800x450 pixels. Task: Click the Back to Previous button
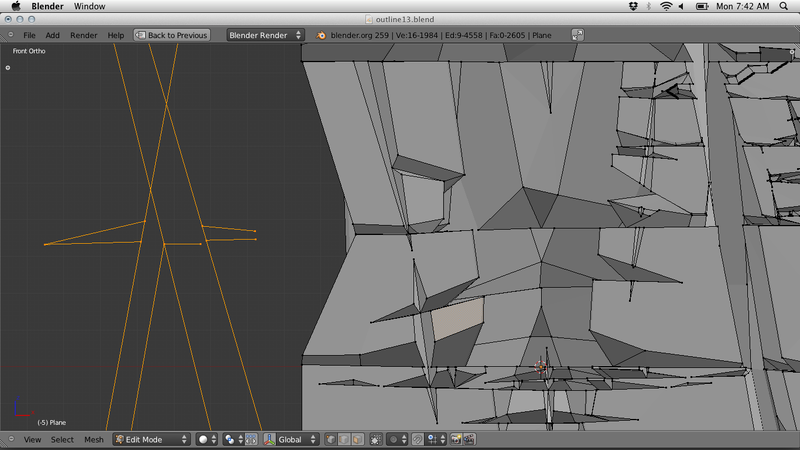[x=172, y=35]
